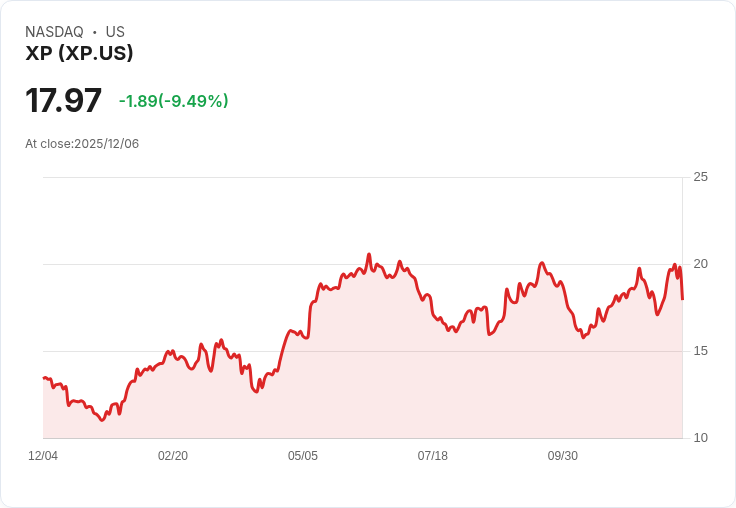
Task: Click the 10 price axis label
Action: pos(700,438)
